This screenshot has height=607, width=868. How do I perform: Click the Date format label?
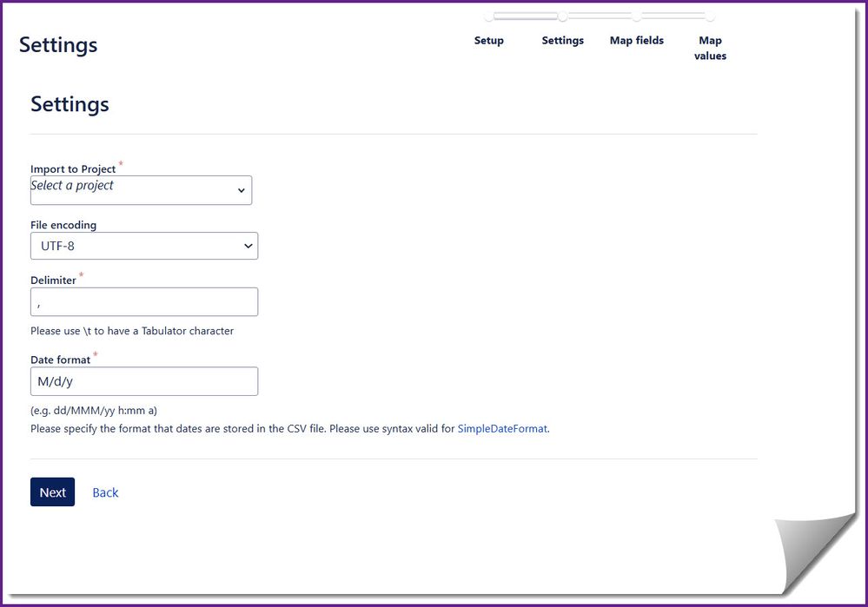point(60,360)
